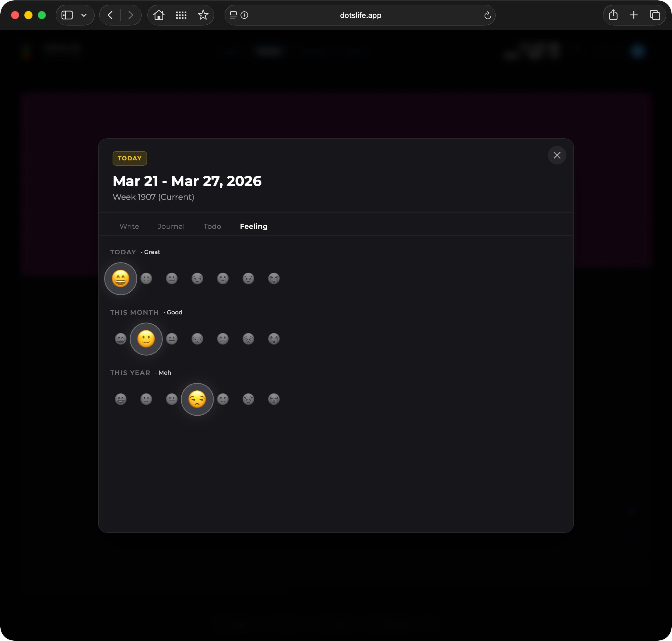Pick grinning emoji for This Month
This screenshot has height=641, width=672.
121,339
